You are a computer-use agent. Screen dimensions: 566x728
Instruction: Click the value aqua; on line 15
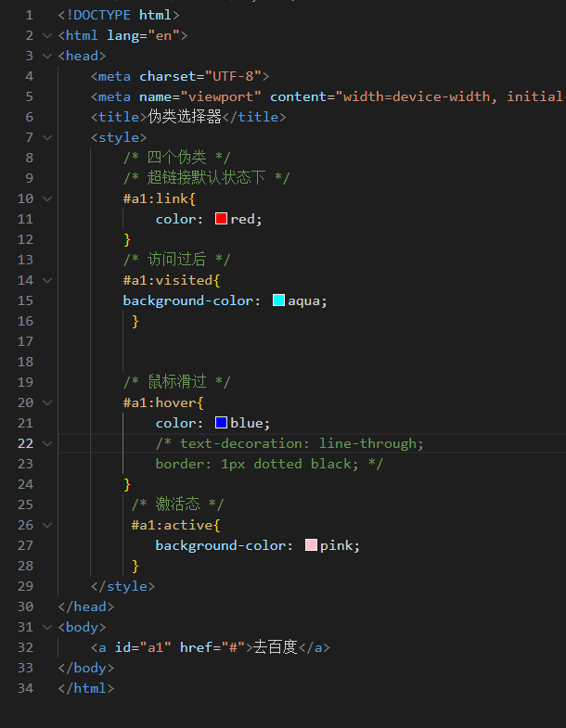[x=308, y=300]
